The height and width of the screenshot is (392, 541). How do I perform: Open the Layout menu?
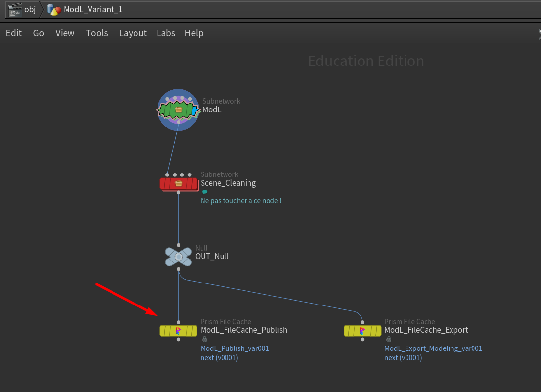coord(133,33)
